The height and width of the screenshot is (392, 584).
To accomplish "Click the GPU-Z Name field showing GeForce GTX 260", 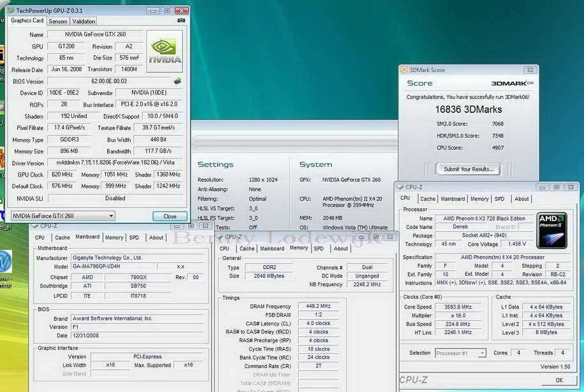I will tap(96, 34).
